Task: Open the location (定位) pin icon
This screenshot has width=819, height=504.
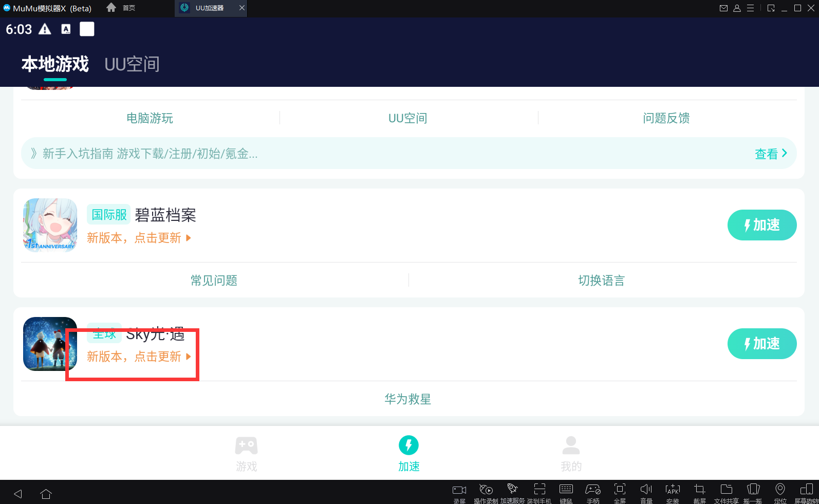Action: point(780,489)
